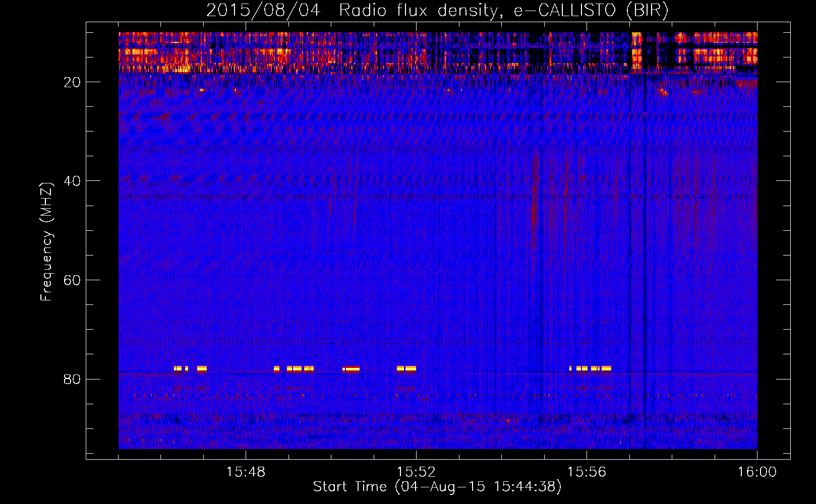Click the 16:00 time tick label
This screenshot has height=504, width=816.
tap(757, 472)
